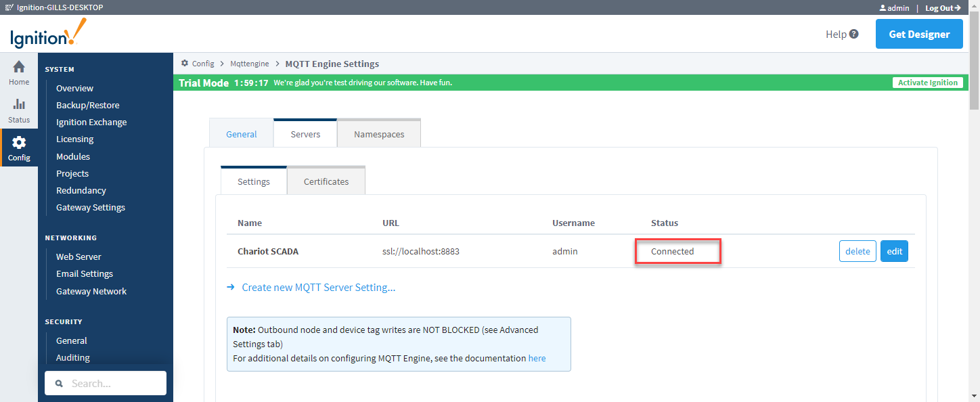Click the admin username cell in table
This screenshot has width=980, height=402.
(565, 251)
